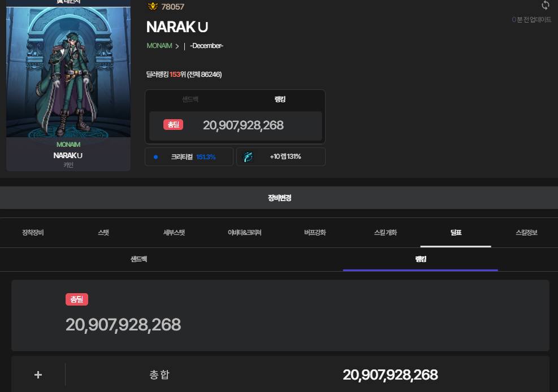Click the blue dot beside 크리티컬
The height and width of the screenshot is (392, 558).
point(156,156)
